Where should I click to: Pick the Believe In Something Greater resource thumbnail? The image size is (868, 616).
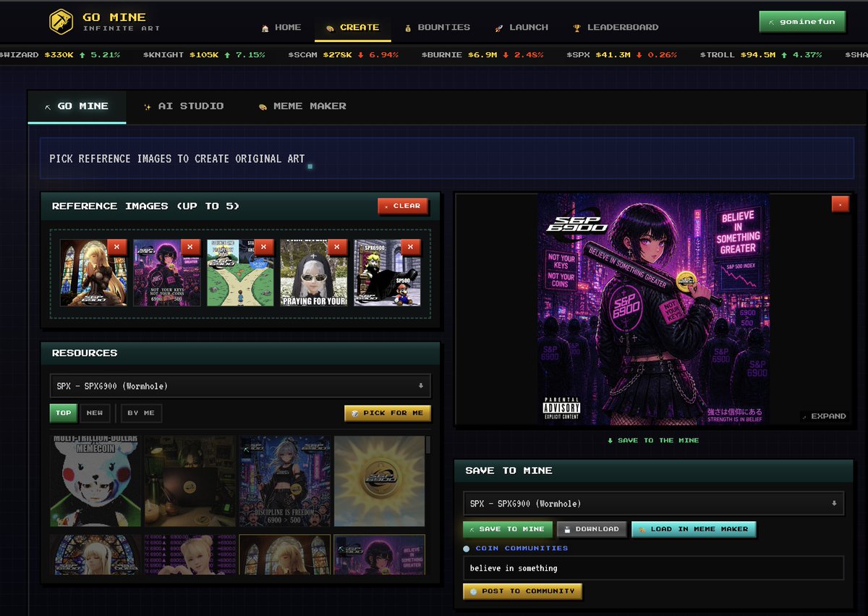379,554
